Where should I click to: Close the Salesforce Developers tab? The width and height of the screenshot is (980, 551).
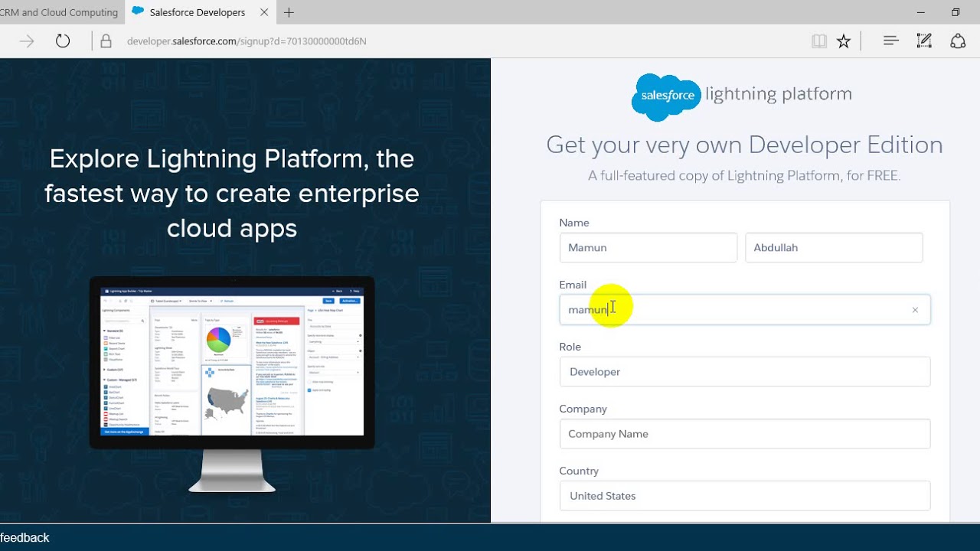[x=264, y=12]
